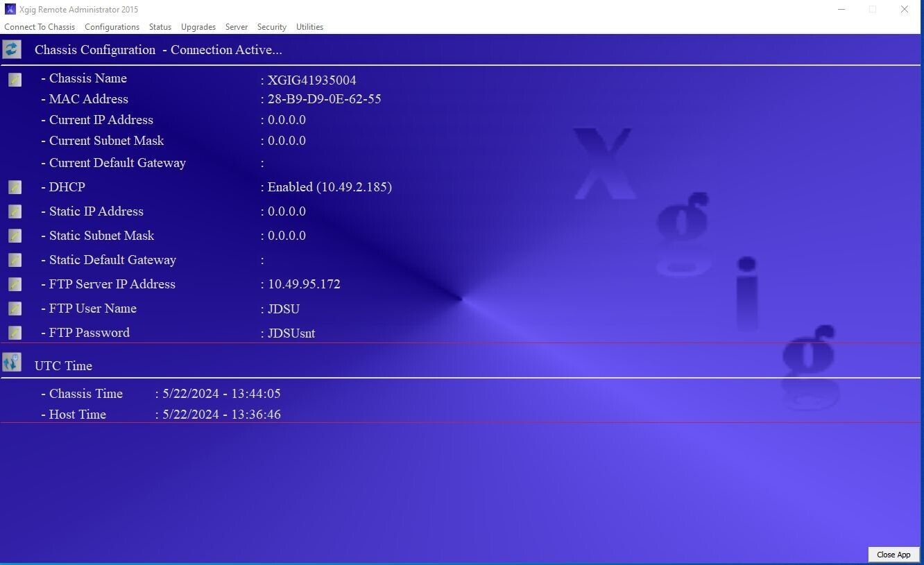Click edit icon next to Chassis Name
Viewport: 924px width, 565px height.
15,80
